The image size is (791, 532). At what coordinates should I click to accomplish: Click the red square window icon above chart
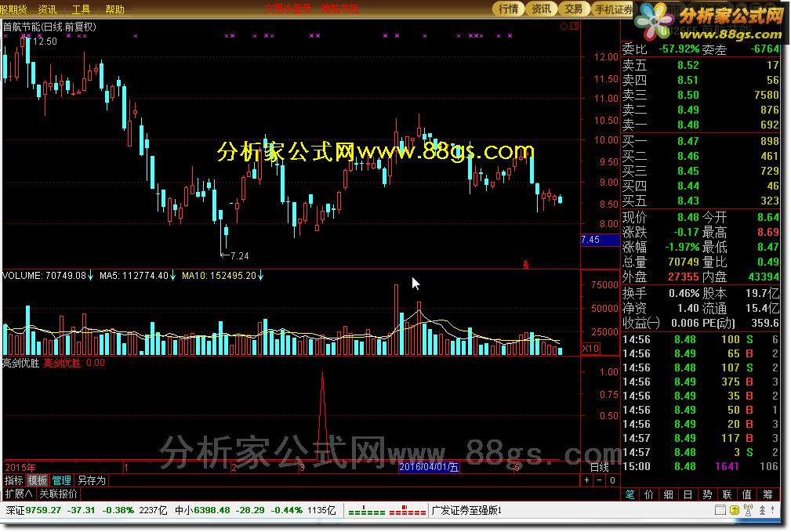pyautogui.click(x=574, y=26)
